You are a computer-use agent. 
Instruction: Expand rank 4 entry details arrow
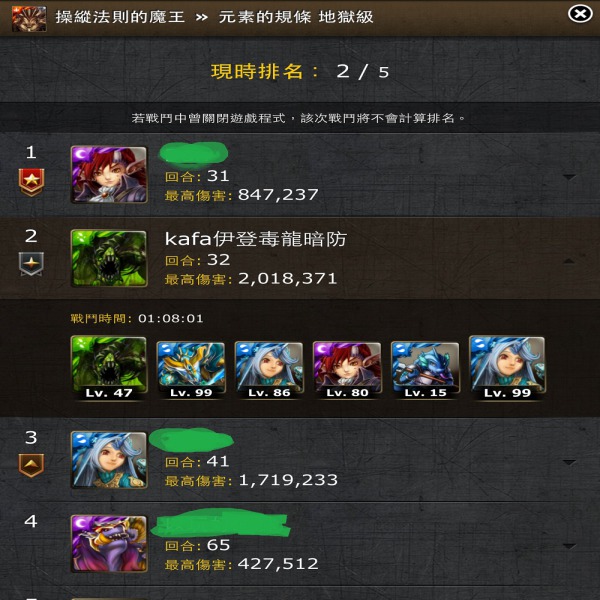[569, 546]
